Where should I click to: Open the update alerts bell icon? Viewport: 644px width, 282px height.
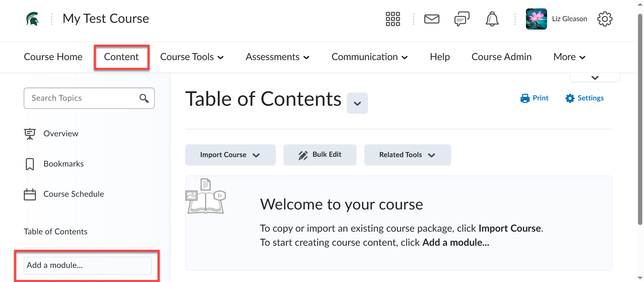[492, 19]
